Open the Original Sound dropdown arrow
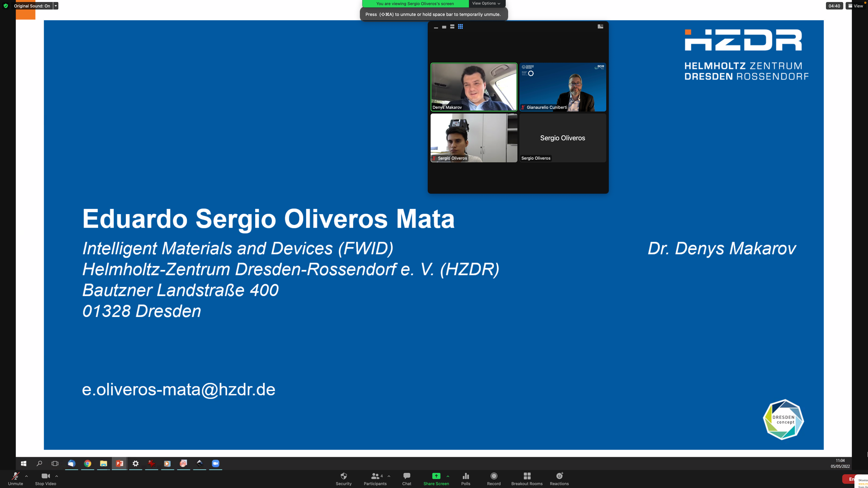 pyautogui.click(x=56, y=6)
